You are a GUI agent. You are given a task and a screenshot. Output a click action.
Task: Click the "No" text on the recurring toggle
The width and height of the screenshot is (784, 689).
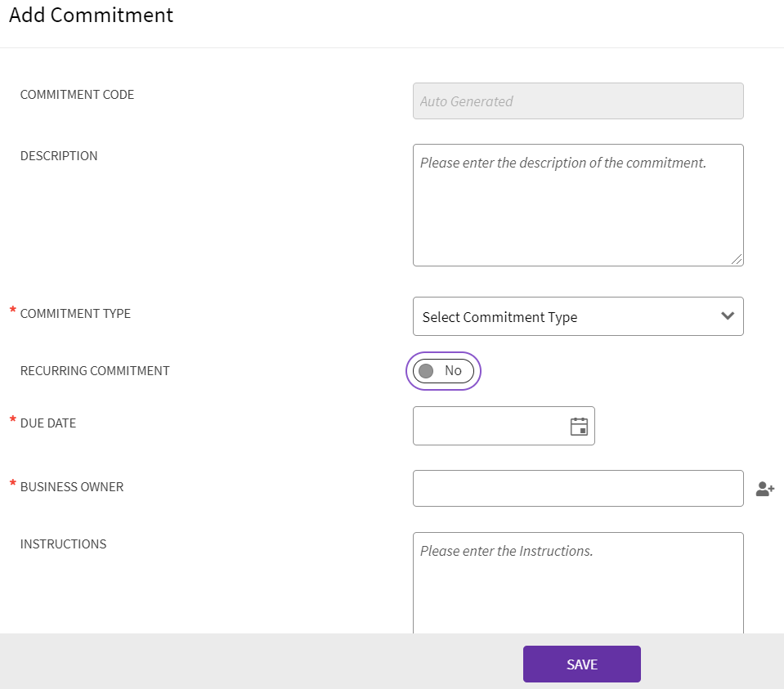[x=453, y=371]
